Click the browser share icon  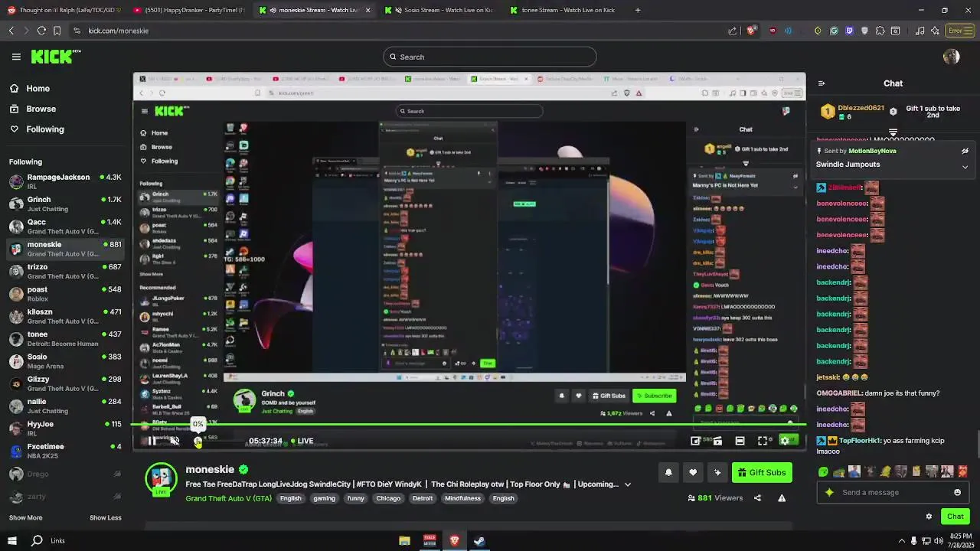[732, 31]
